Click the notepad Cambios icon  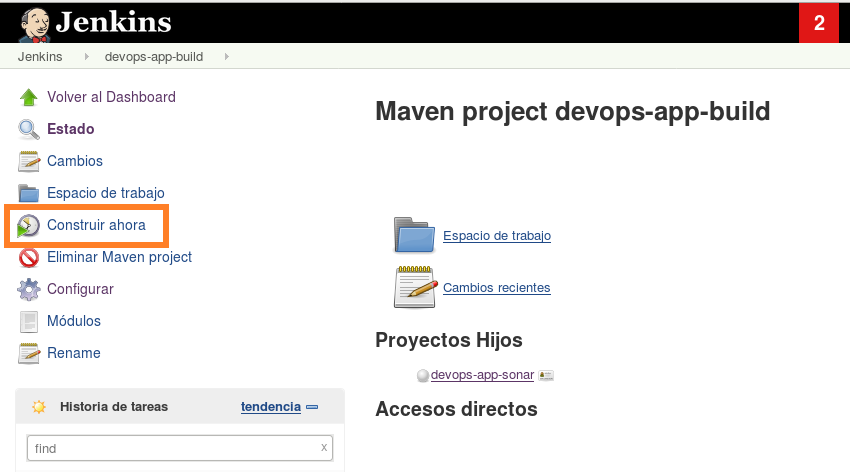[x=28, y=162]
